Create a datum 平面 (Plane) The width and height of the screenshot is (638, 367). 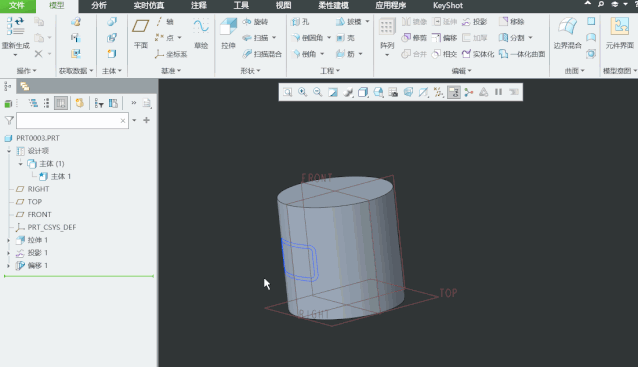click(140, 33)
